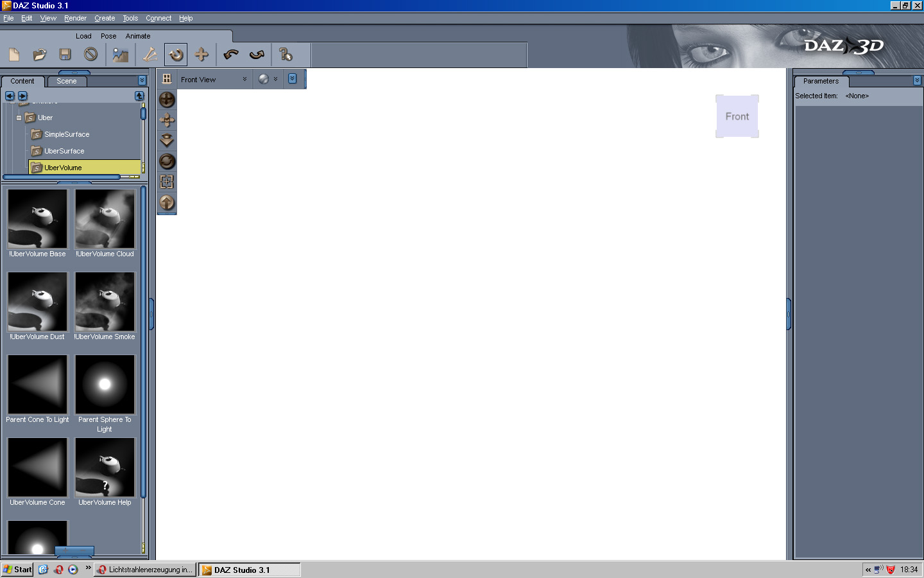Open the Tools menu
The image size is (924, 578).
pos(130,18)
